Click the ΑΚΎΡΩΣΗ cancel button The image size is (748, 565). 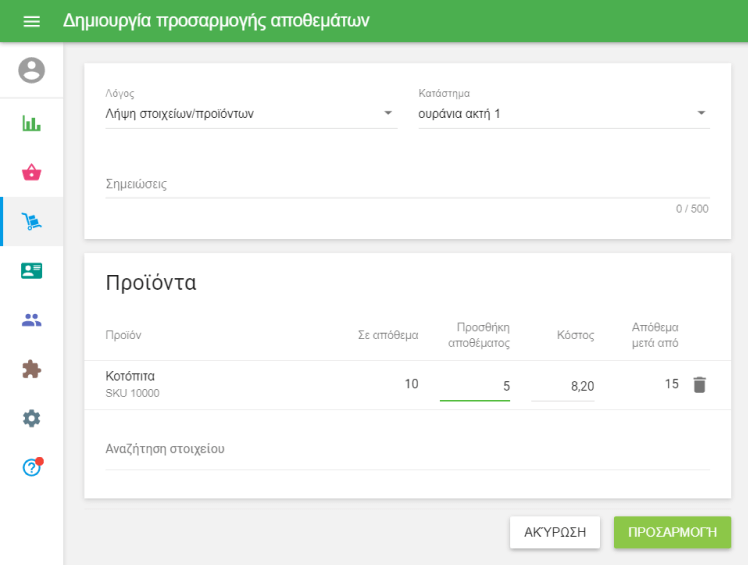click(x=555, y=532)
